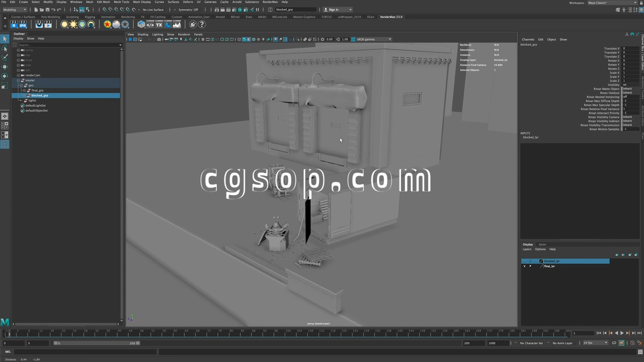Open the Options menu in Layer Editor
The height and width of the screenshot is (362, 644).
point(540,249)
